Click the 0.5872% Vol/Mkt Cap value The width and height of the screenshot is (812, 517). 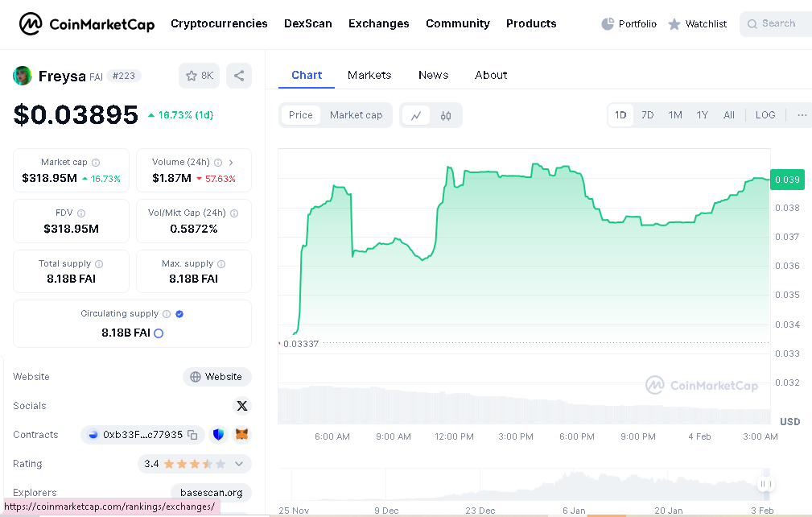(x=194, y=229)
